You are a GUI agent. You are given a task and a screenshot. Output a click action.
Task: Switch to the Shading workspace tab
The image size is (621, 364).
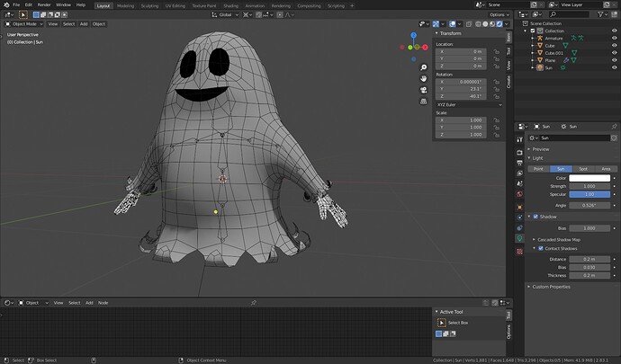pos(231,5)
